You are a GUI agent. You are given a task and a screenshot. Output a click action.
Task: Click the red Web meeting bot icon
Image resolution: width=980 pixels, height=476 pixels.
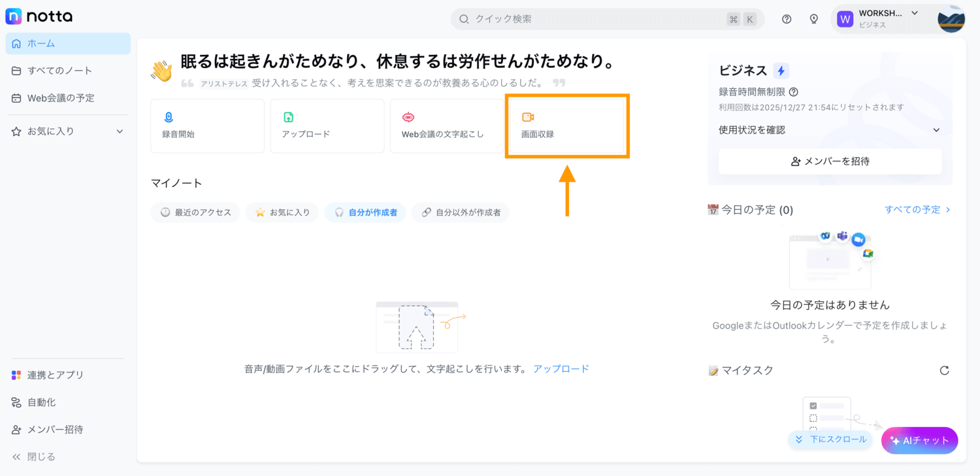(408, 117)
